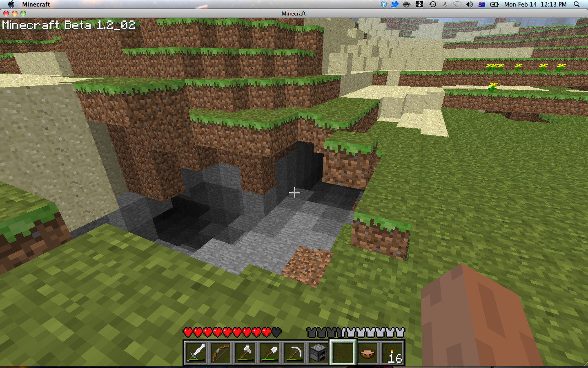Open Spotlight search magnifier
This screenshot has height=368, width=588.
pyautogui.click(x=577, y=4)
